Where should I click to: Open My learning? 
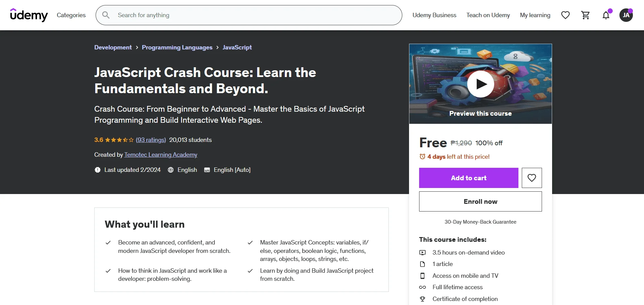pos(535,15)
